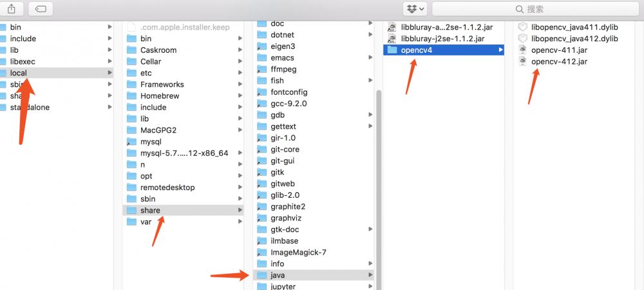
Task: Select the local folder
Action: pos(56,73)
